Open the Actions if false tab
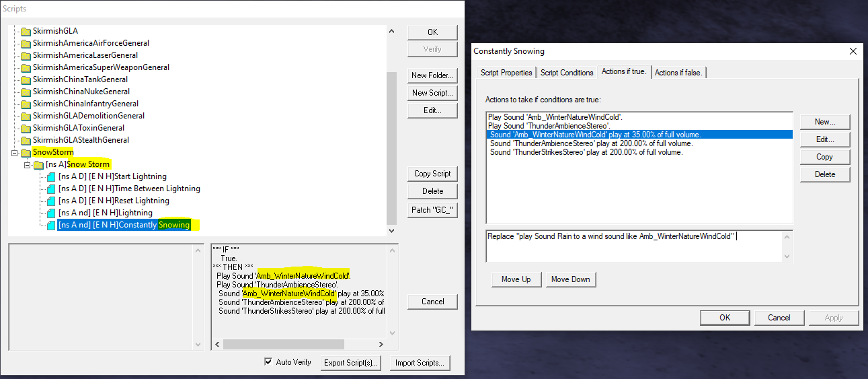This screenshot has width=868, height=379. pyautogui.click(x=679, y=73)
